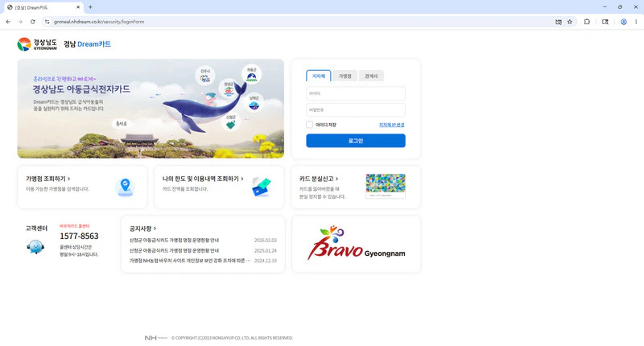
Task: Switch to the 가맹점 login tab
Action: pos(345,76)
